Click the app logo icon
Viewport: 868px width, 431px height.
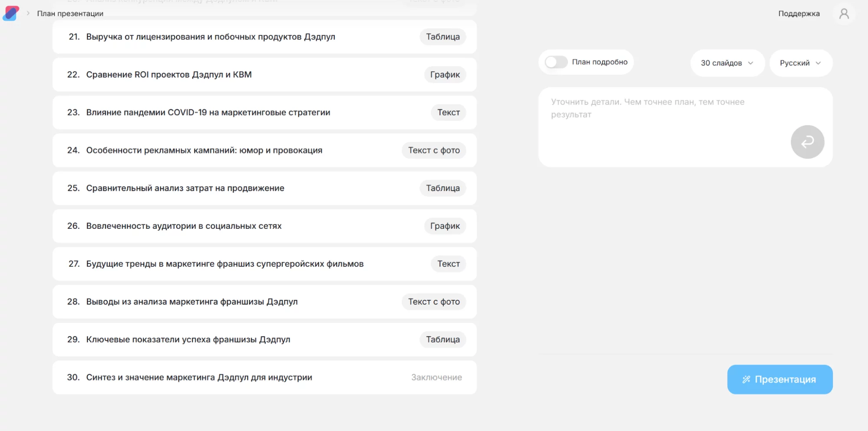tap(11, 13)
